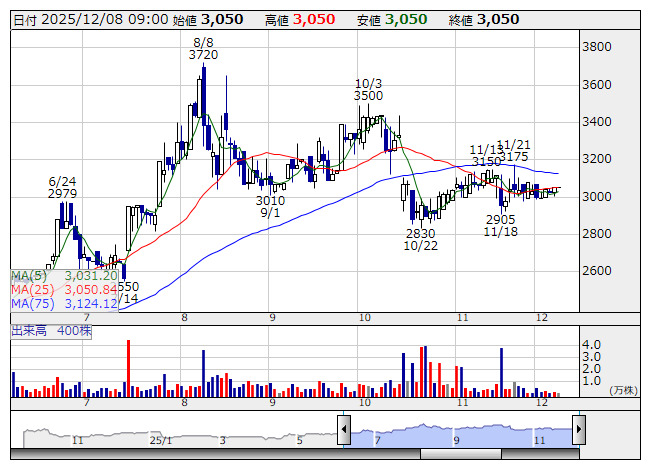Click the left range handle arrow in navigator
Screen dimensions: 653x470
[344, 430]
